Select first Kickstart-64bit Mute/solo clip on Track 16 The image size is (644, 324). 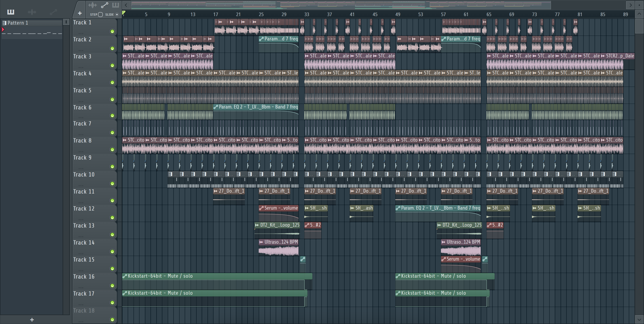click(217, 281)
